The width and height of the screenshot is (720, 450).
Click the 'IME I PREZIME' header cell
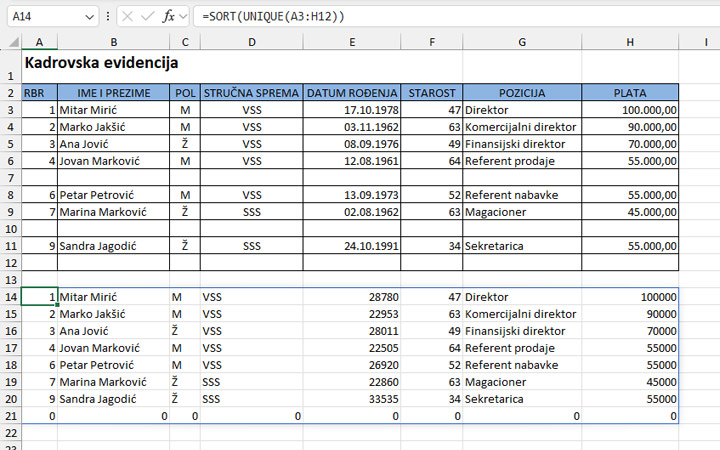pos(113,92)
